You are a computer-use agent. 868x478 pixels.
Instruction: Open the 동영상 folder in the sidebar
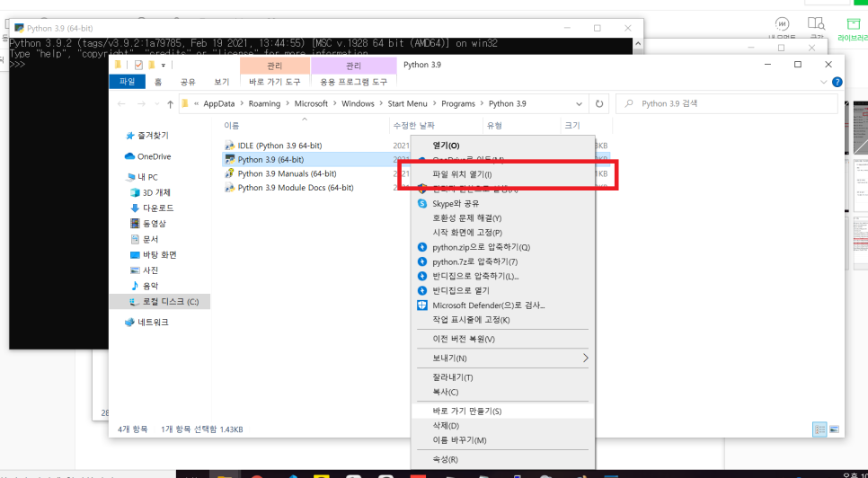tap(147, 224)
